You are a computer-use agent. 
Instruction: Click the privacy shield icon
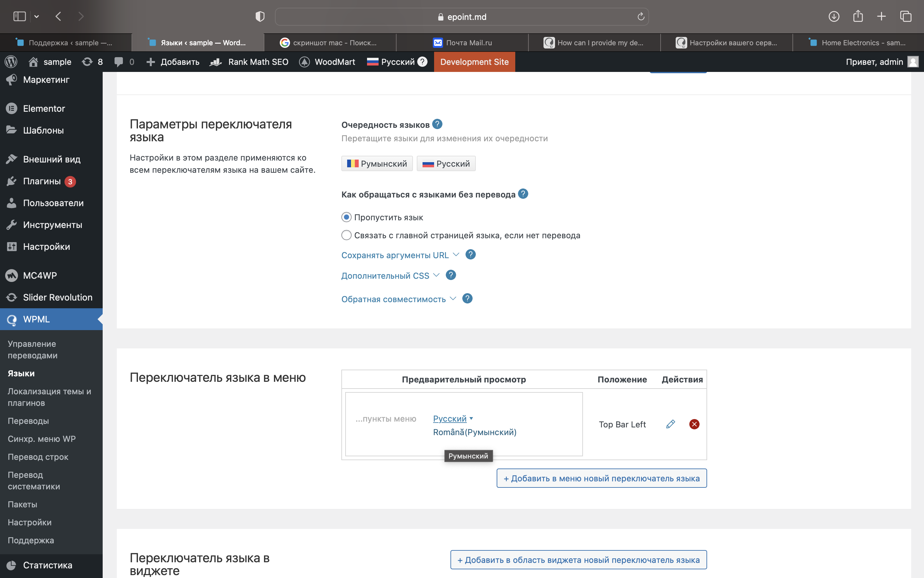pos(260,16)
